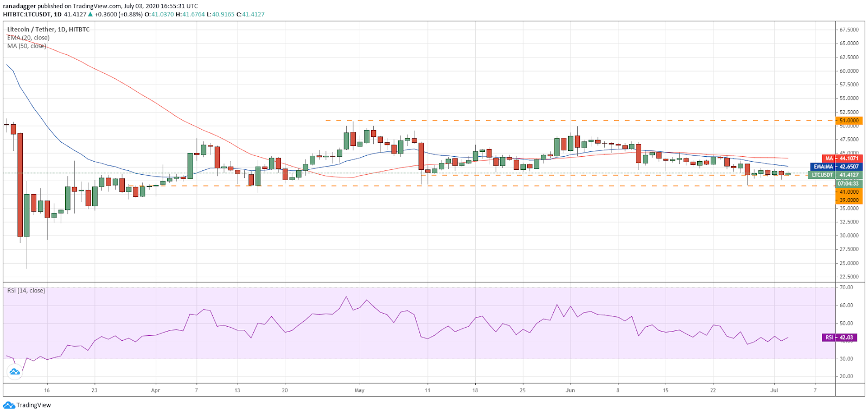Click 60.0000 on the price axis
Screen dimensions: 868x414
tap(849, 71)
